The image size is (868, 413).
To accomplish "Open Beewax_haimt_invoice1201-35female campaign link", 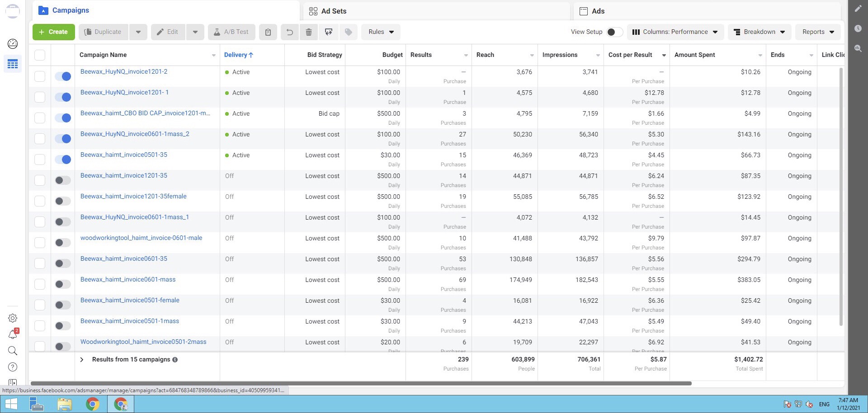I will [133, 197].
